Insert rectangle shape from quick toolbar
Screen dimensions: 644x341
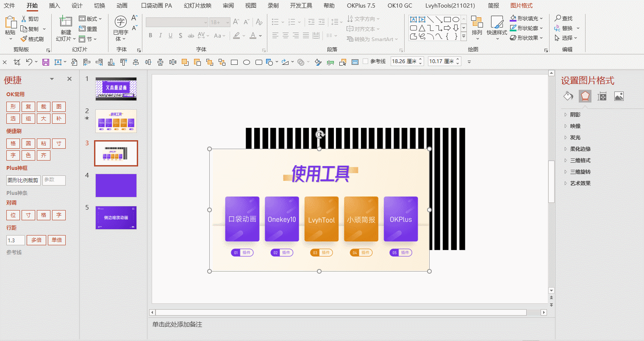[x=234, y=62]
